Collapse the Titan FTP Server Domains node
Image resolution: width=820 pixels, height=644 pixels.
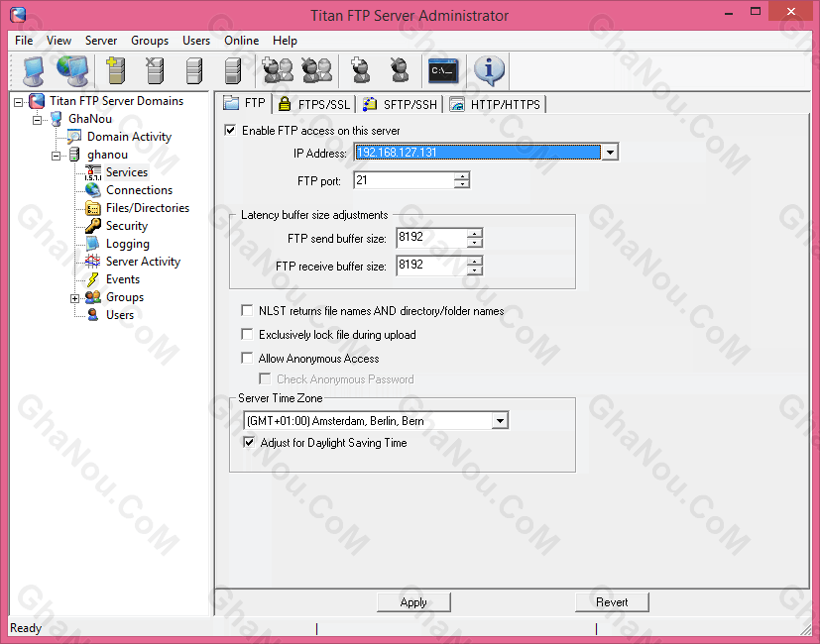(18, 102)
